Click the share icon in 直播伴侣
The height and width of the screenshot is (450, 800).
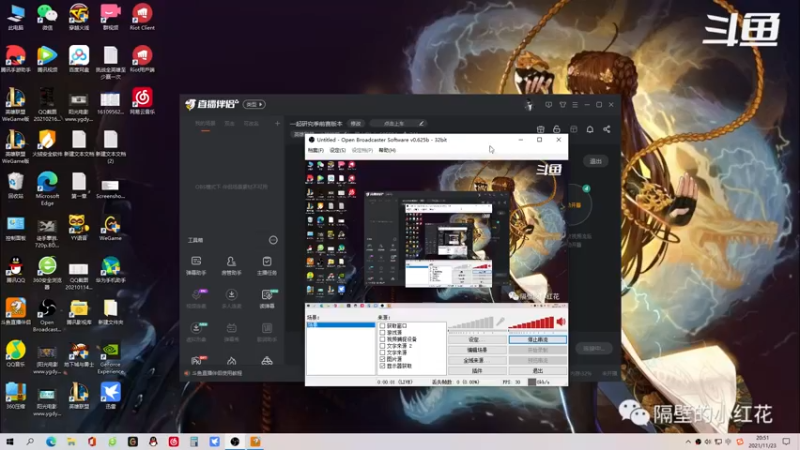[607, 130]
